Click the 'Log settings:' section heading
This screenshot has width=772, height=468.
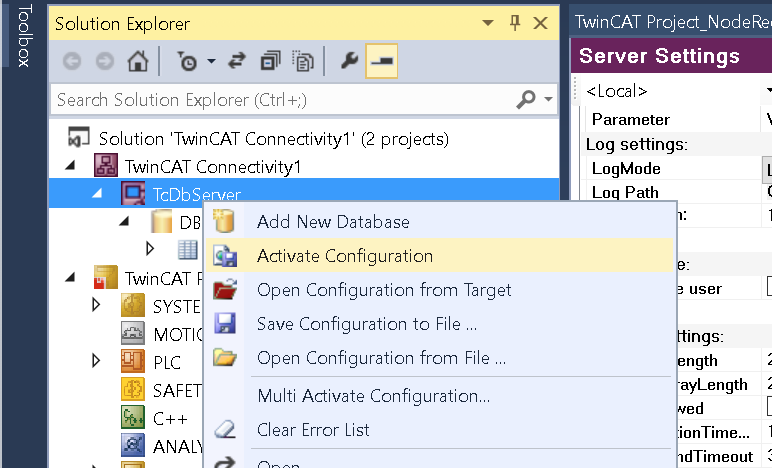pyautogui.click(x=637, y=144)
